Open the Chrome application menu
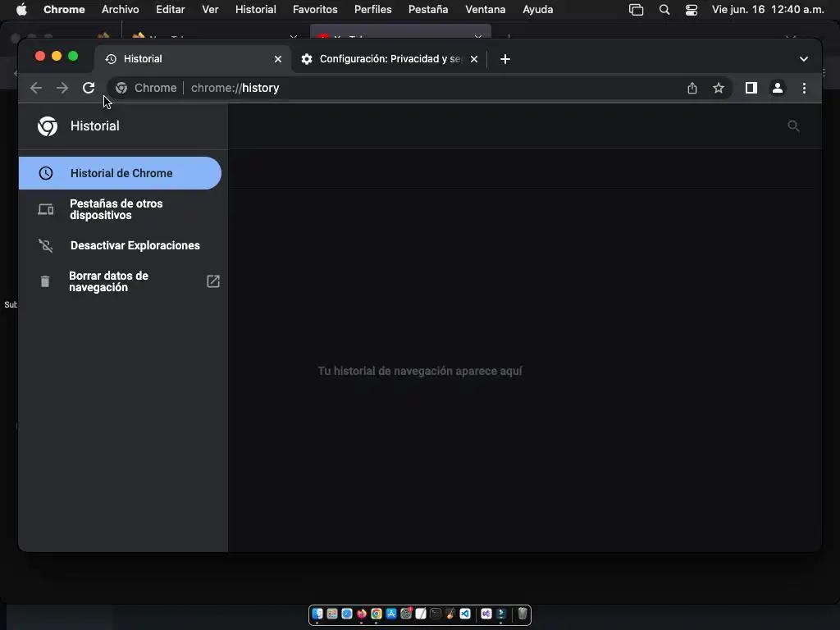The height and width of the screenshot is (630, 840). click(x=64, y=10)
